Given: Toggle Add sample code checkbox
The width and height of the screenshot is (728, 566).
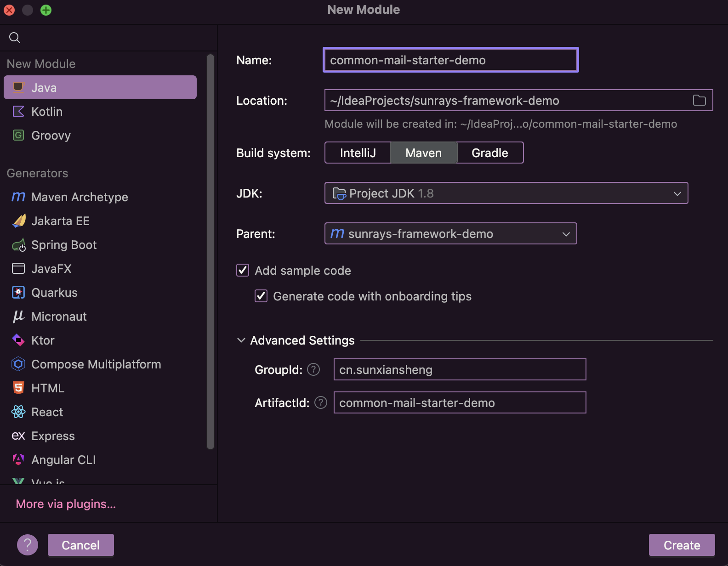Looking at the screenshot, I should (243, 270).
